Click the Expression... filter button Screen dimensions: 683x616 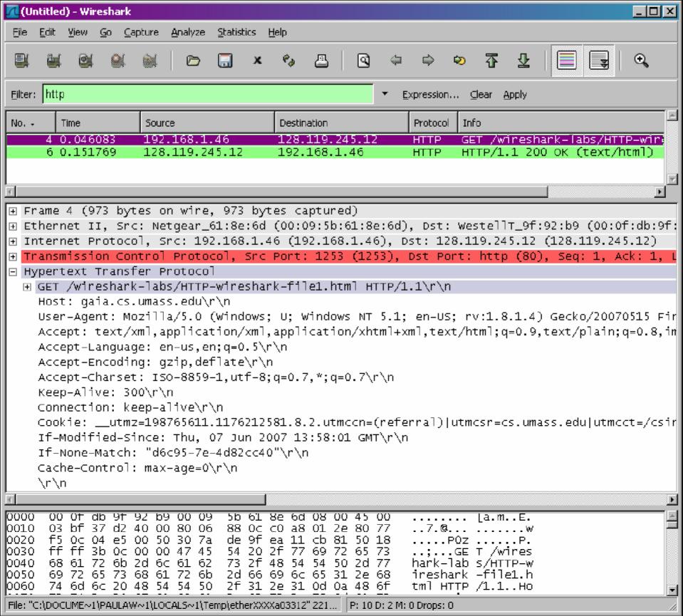430,95
